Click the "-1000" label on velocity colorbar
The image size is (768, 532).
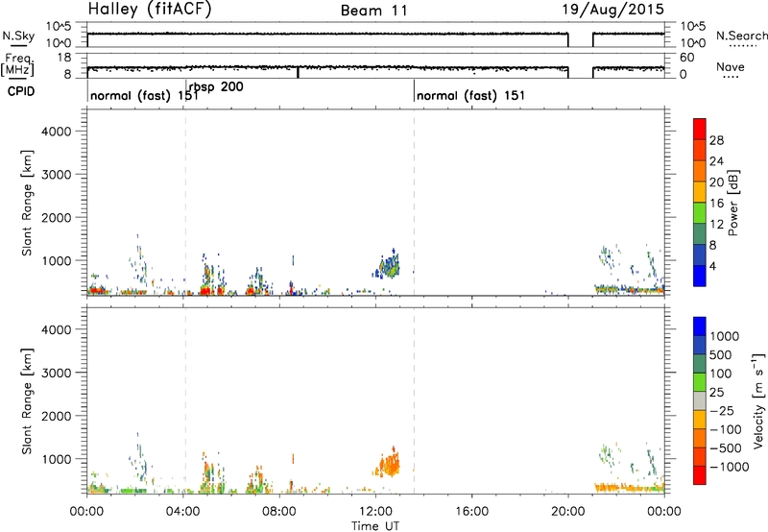(729, 467)
